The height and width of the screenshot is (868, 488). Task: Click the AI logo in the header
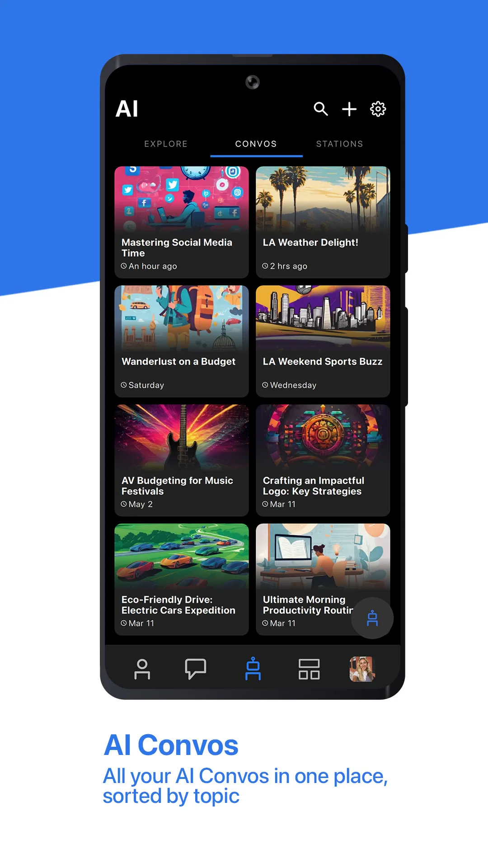[x=127, y=109]
